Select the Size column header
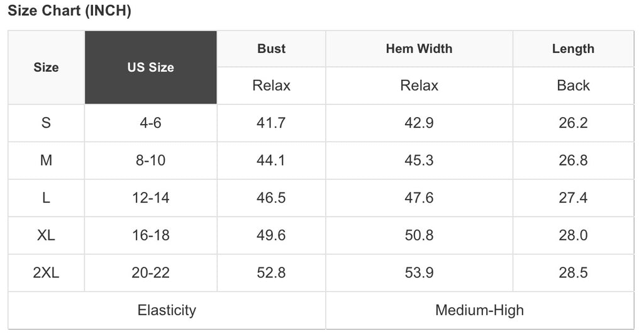Screen dimensions: 644x336 point(46,67)
